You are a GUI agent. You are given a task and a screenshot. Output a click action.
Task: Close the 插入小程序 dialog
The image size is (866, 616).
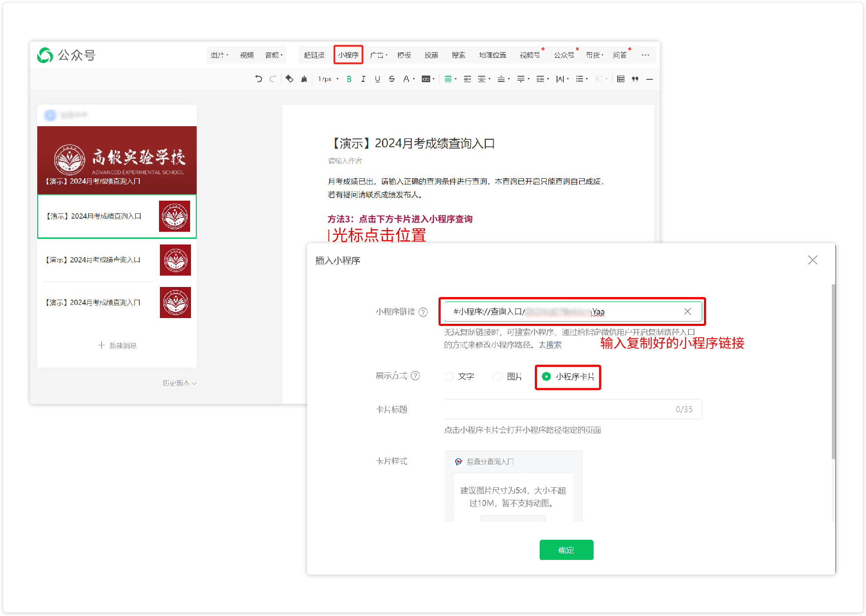tap(813, 260)
